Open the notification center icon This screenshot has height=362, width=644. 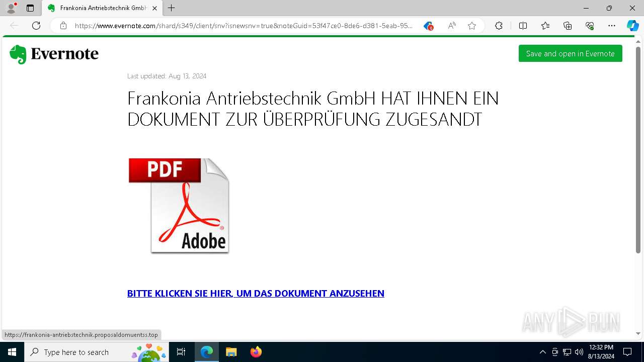click(627, 352)
